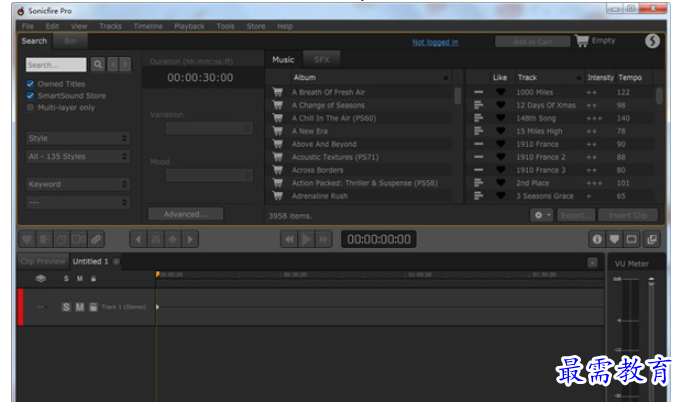Go to previous marker arrow button
Image resolution: width=680 pixels, height=402 pixels.
[x=138, y=239]
